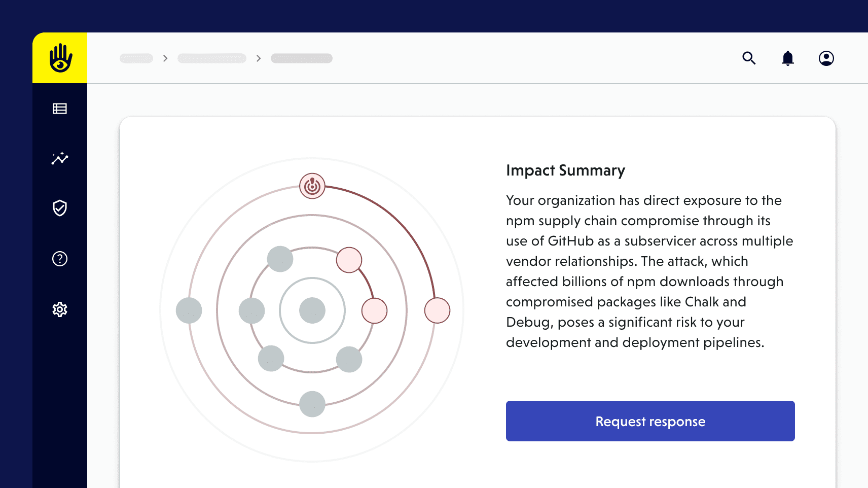
Task: Click the pink node on the outermost ring
Action: coord(437,310)
